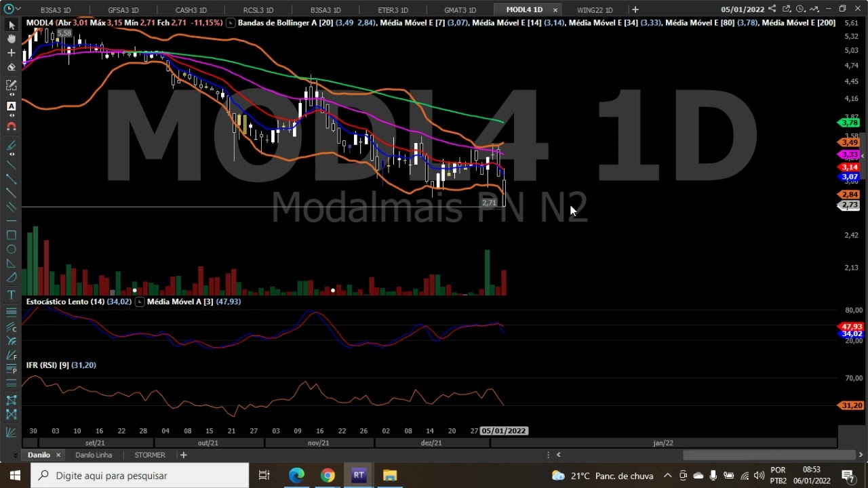Viewport: 868px width, 488px height.
Task: Open the clock period dropdown in title bar
Action: [x=802, y=9]
